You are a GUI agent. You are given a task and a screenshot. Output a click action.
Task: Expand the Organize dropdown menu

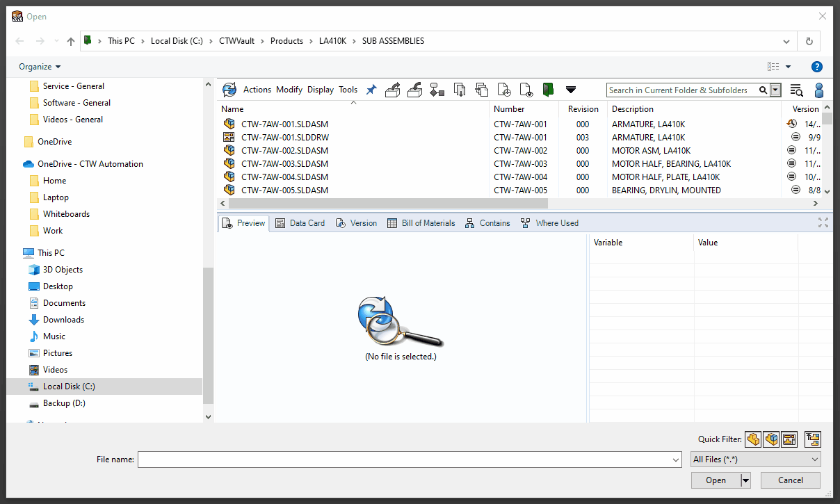point(40,67)
